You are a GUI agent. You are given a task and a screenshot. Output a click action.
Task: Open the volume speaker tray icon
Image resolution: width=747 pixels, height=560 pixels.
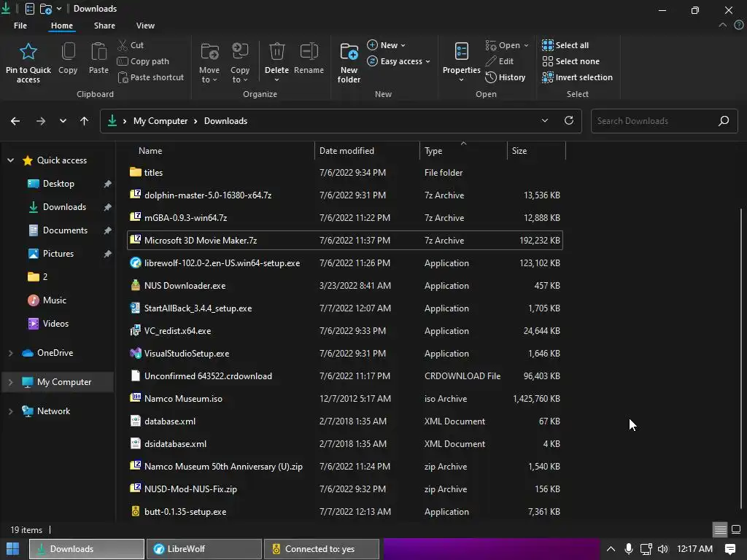click(x=662, y=549)
